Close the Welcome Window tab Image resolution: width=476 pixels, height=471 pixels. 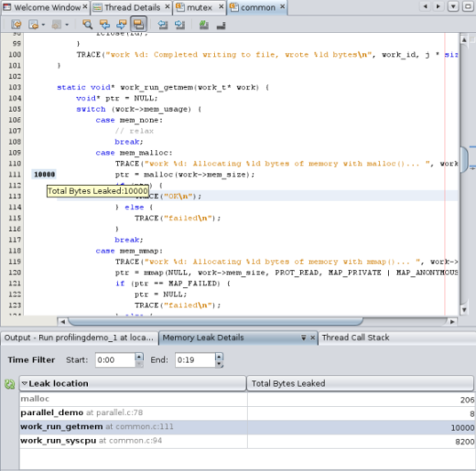coord(85,6)
